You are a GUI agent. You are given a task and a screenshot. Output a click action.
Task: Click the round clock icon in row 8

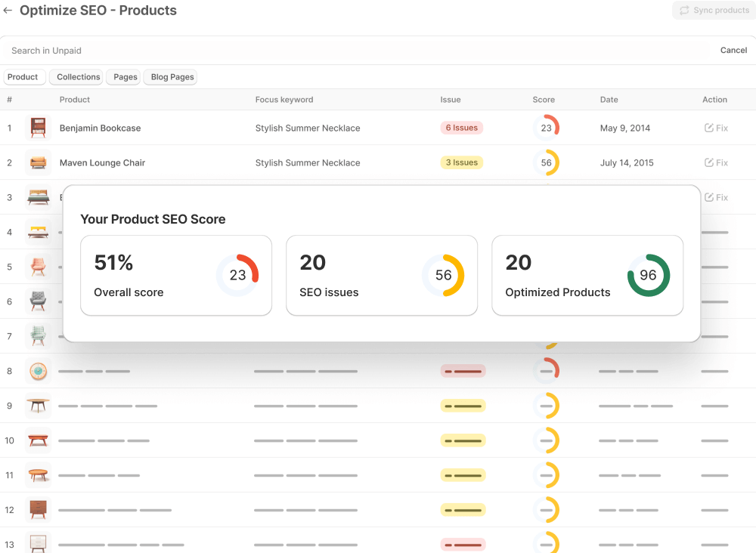[x=38, y=371]
